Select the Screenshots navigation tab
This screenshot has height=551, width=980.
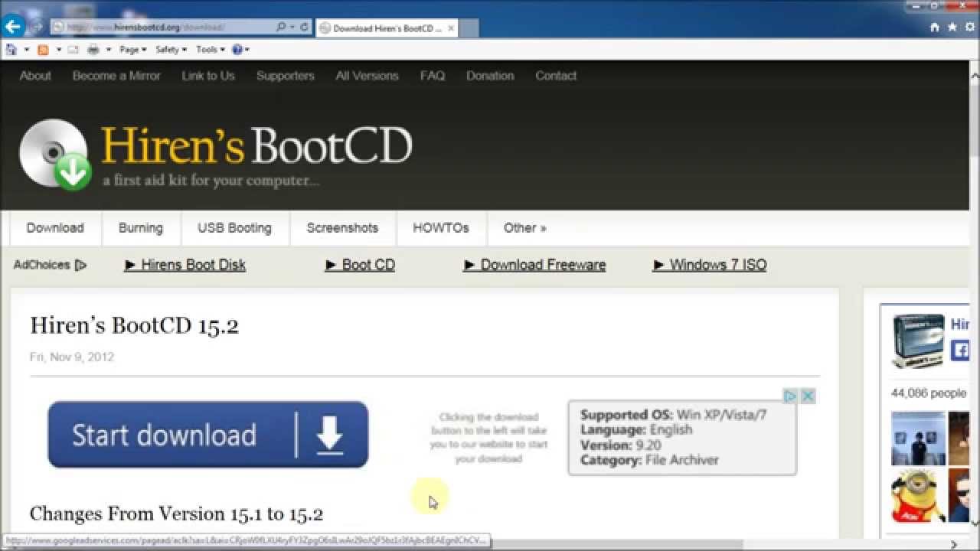tap(342, 228)
